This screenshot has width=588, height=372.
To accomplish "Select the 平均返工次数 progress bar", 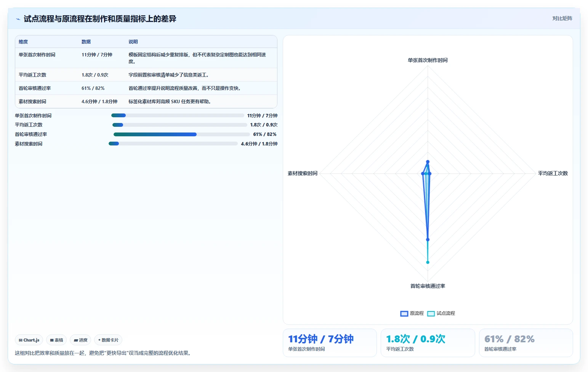I will coord(180,125).
